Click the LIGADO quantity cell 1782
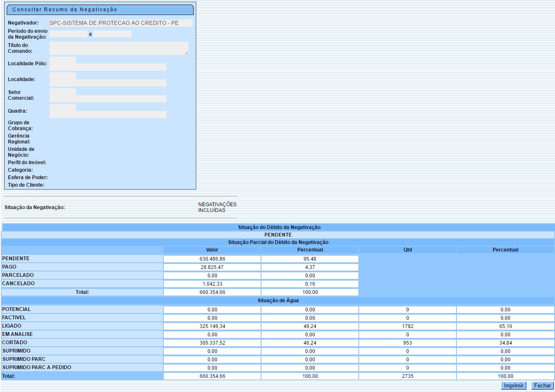 pyautogui.click(x=407, y=326)
